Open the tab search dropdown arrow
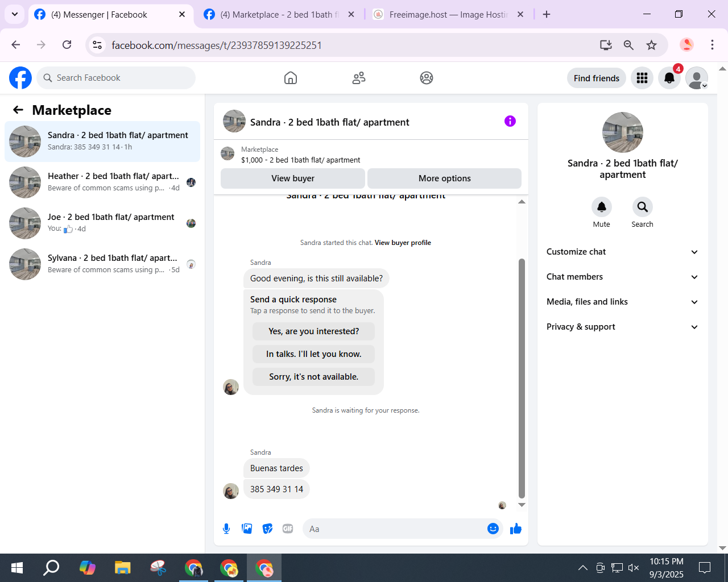 [x=15, y=14]
